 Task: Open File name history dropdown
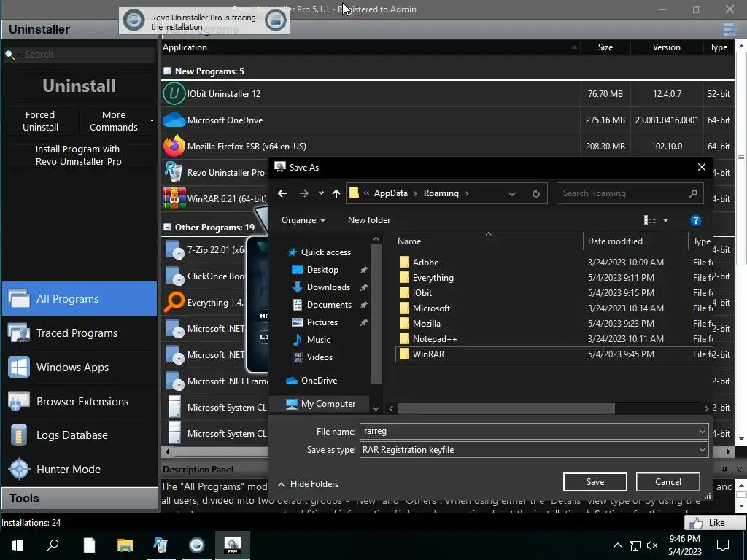coord(702,432)
